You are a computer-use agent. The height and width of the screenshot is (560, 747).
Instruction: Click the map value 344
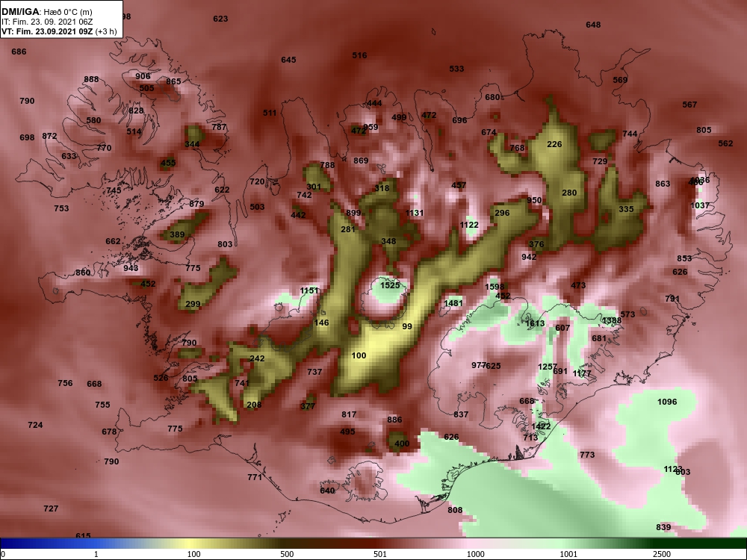point(192,144)
